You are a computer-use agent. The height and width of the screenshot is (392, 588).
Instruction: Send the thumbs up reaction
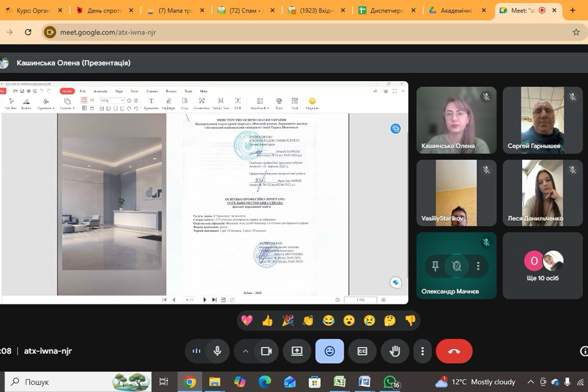(x=267, y=320)
